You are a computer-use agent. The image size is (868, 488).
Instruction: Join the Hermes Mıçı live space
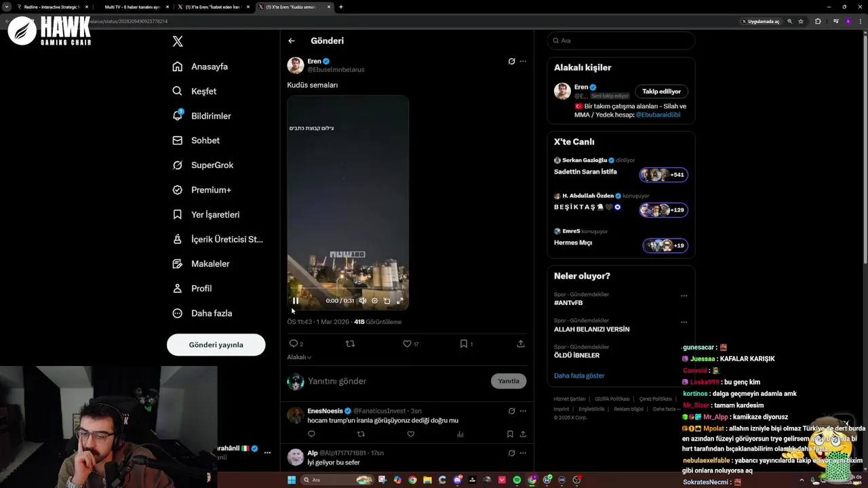coord(665,245)
